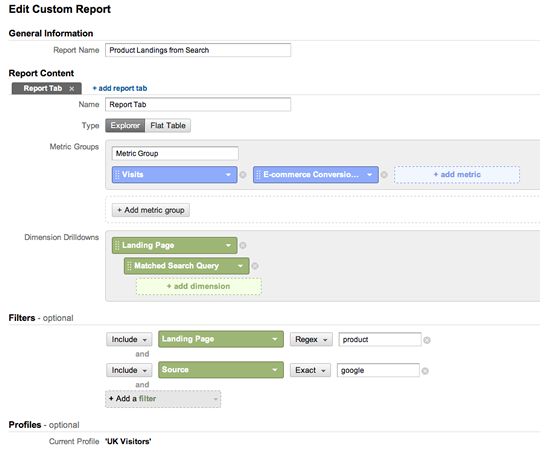Click the add report tab link
The image size is (540, 451).
[120, 88]
